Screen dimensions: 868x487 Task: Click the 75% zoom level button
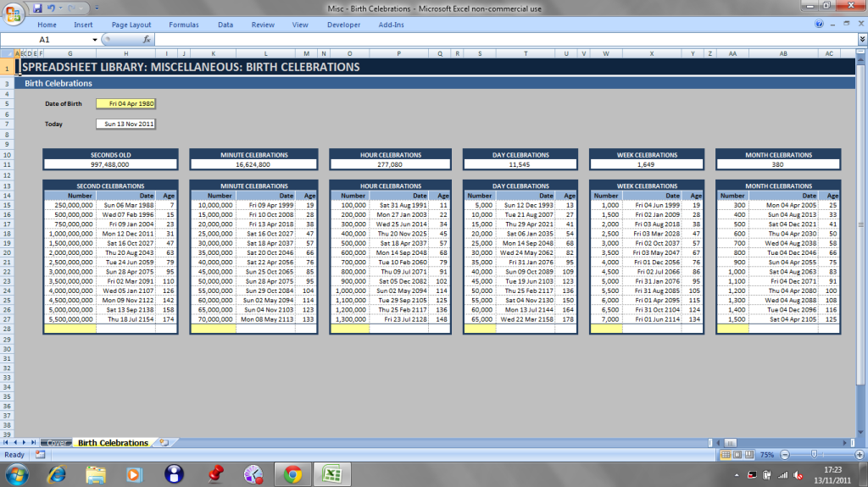(767, 455)
